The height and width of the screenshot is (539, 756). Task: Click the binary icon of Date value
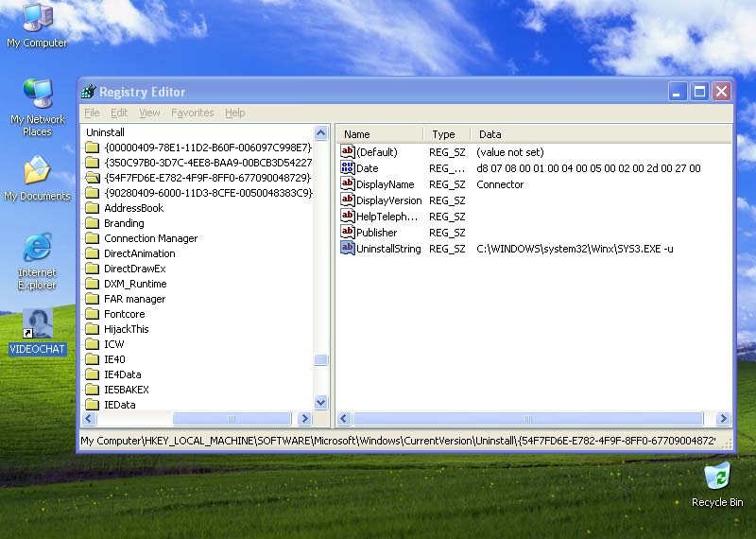pyautogui.click(x=347, y=168)
